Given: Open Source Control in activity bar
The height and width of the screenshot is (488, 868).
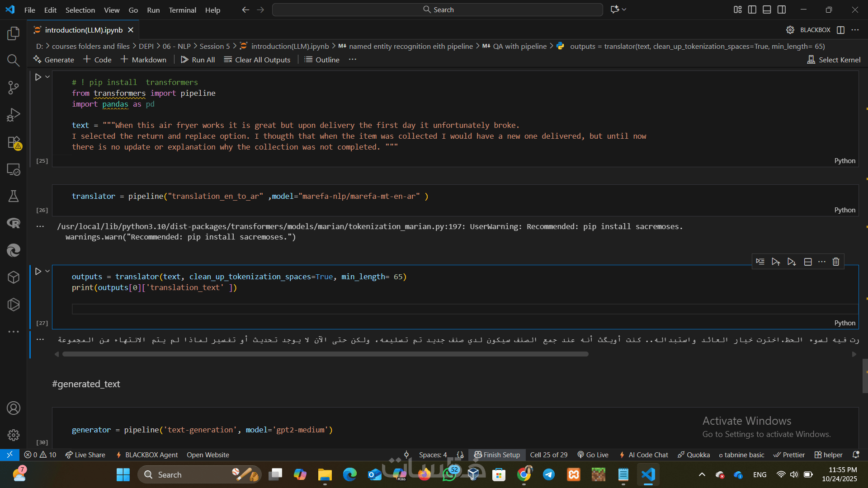Looking at the screenshot, I should pyautogui.click(x=14, y=87).
